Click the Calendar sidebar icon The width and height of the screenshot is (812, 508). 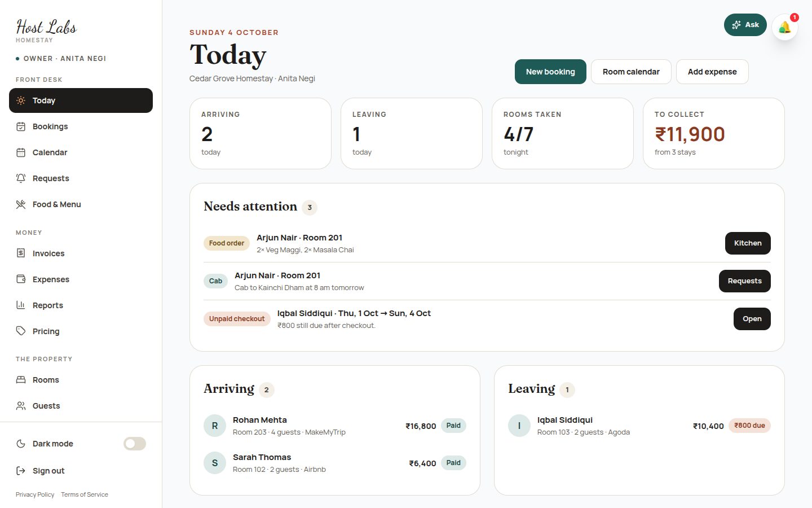point(21,152)
